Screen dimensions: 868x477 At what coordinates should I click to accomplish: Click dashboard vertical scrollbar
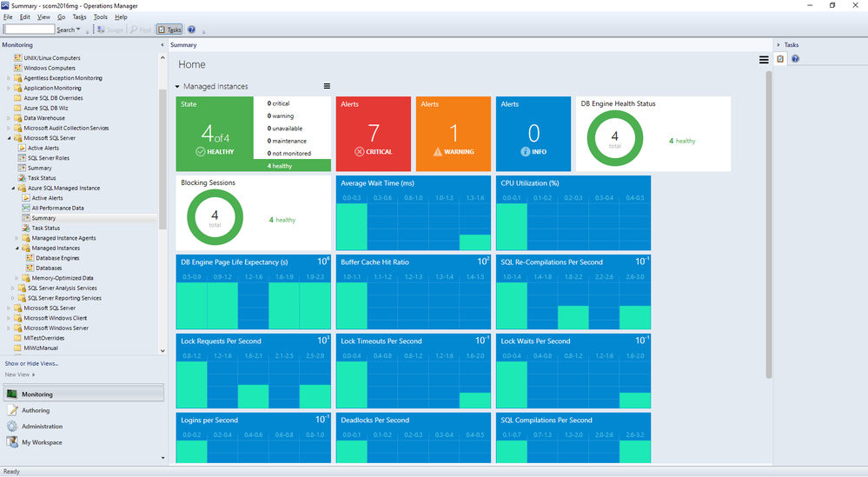click(x=769, y=225)
